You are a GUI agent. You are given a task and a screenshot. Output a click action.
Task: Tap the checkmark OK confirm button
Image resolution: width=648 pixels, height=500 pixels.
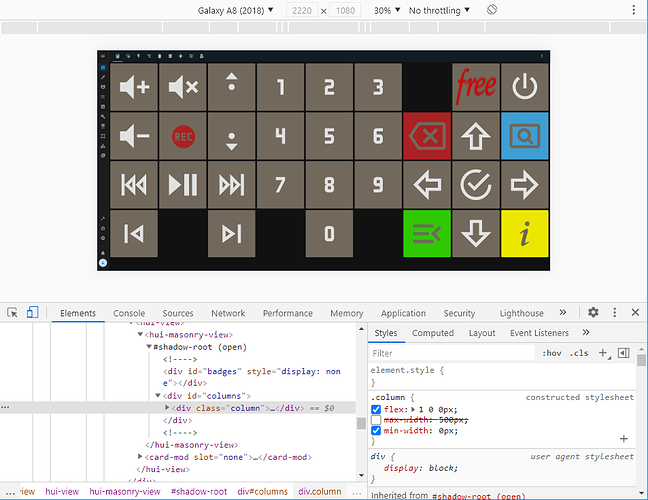click(476, 185)
